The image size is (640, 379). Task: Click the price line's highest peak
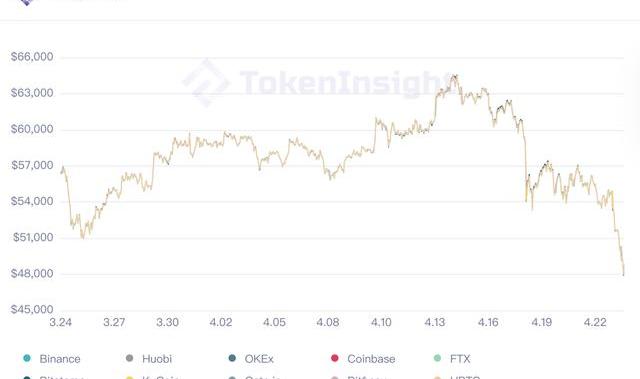tap(454, 75)
